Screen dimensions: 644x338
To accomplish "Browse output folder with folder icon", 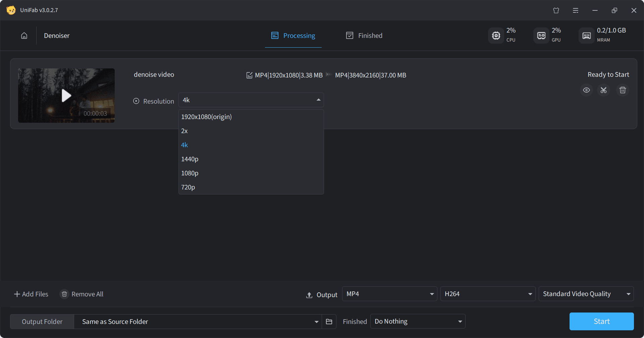I will [x=329, y=322].
